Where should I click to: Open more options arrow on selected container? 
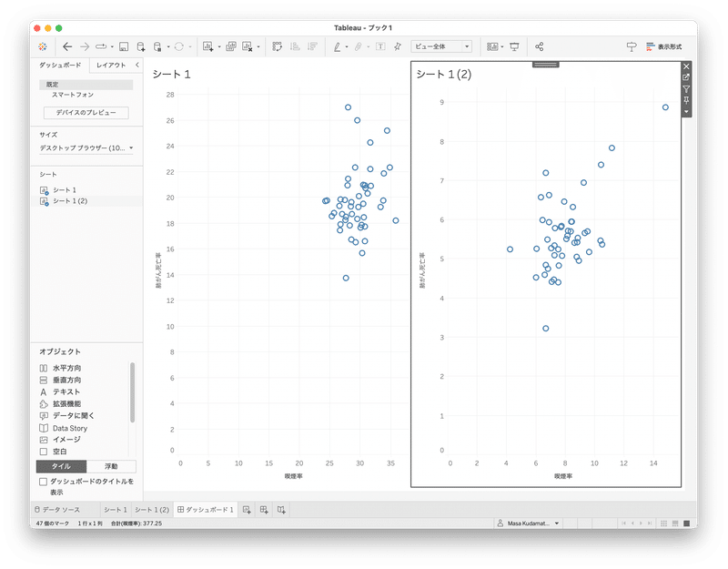(x=686, y=111)
